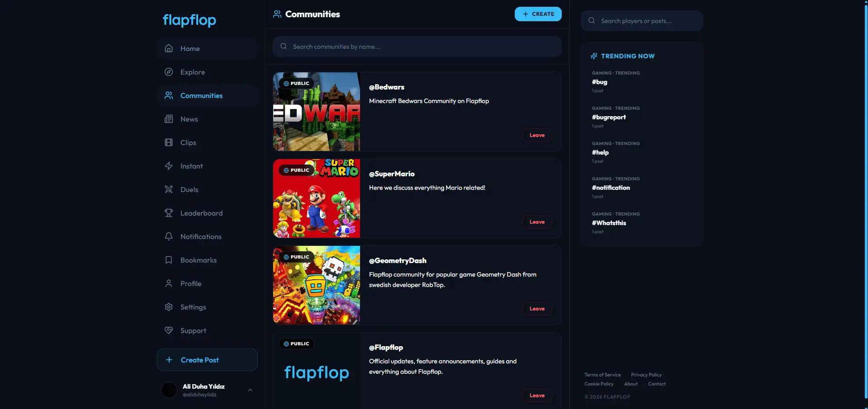The width and height of the screenshot is (868, 409).
Task: Click the @Flapflop community name
Action: pyautogui.click(x=386, y=348)
